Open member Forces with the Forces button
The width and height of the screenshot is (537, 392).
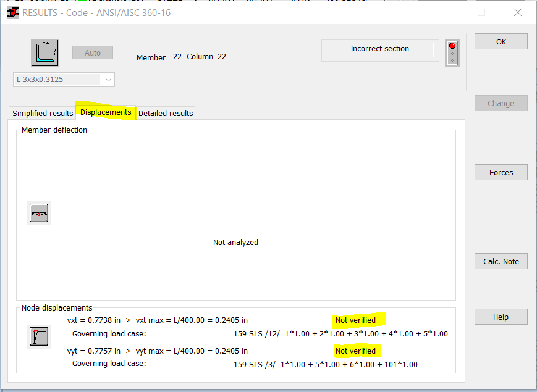(x=500, y=172)
